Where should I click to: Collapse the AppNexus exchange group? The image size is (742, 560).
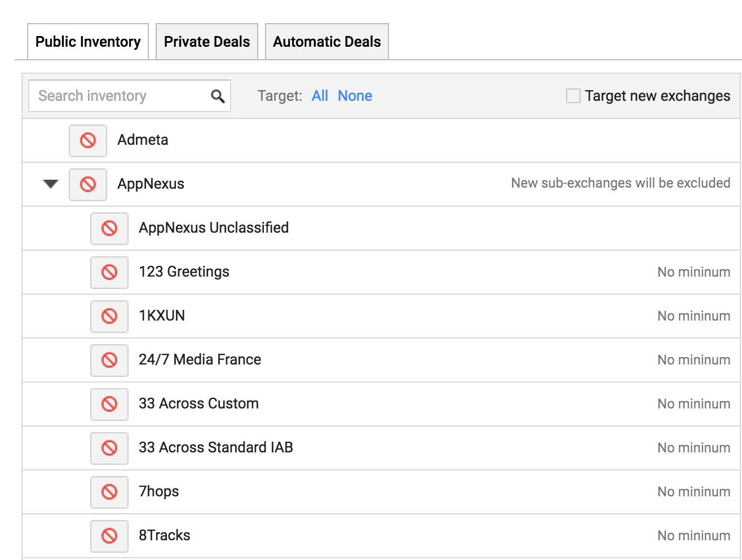coord(51,184)
